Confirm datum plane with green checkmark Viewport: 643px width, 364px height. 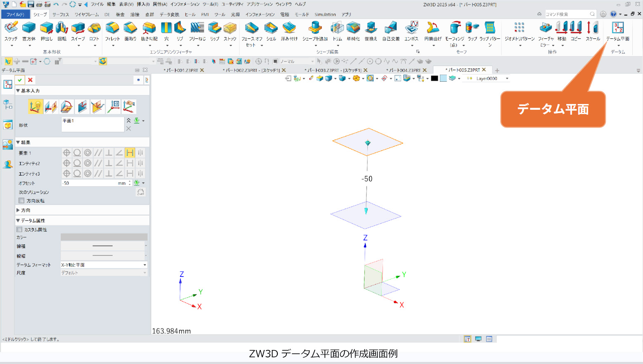(x=20, y=80)
